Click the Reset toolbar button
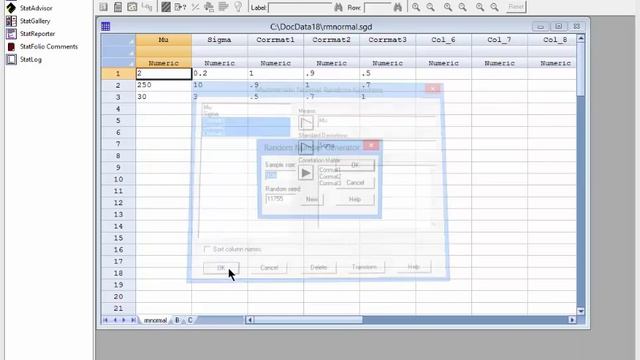The height and width of the screenshot is (360, 640). [516, 7]
